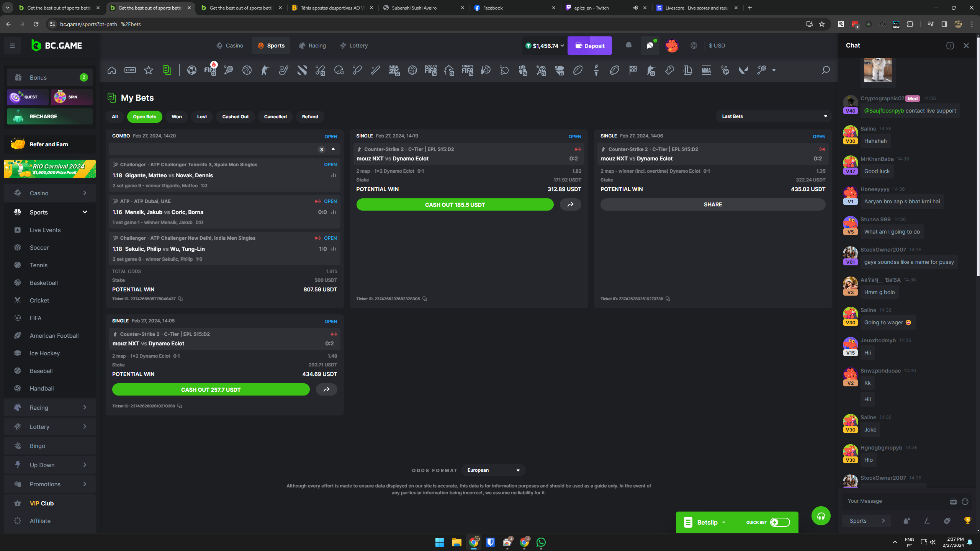980x551 pixels.
Task: Filter bets by All
Action: point(115,117)
